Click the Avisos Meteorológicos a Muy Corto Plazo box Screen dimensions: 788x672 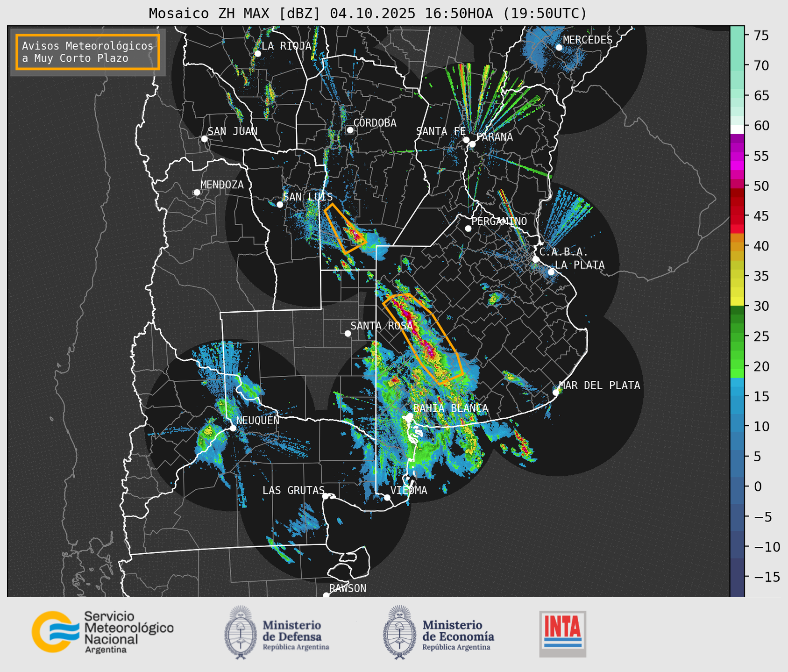(x=88, y=52)
